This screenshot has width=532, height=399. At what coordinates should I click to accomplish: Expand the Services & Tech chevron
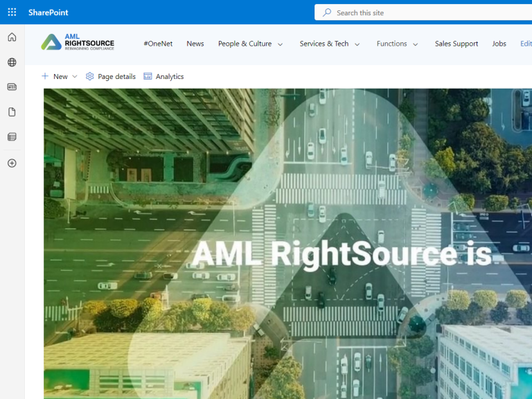357,44
